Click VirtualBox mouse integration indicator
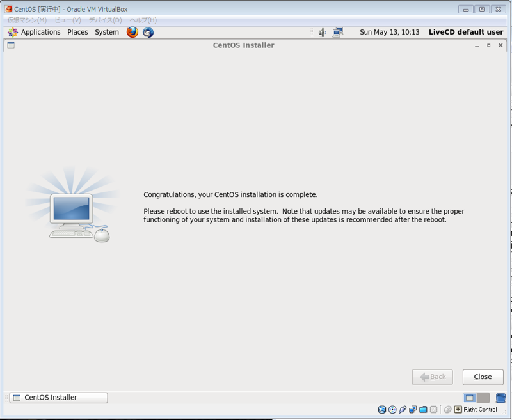The height and width of the screenshot is (420, 512). coord(447,409)
